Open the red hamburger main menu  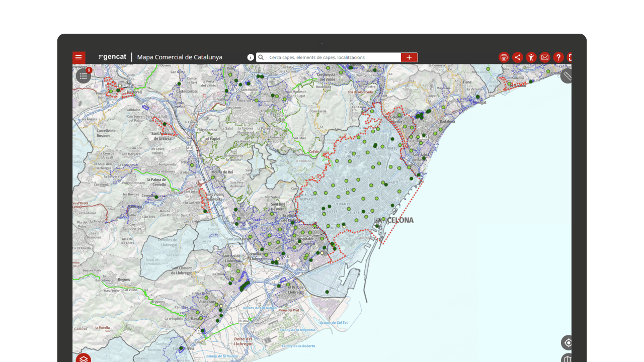78,57
